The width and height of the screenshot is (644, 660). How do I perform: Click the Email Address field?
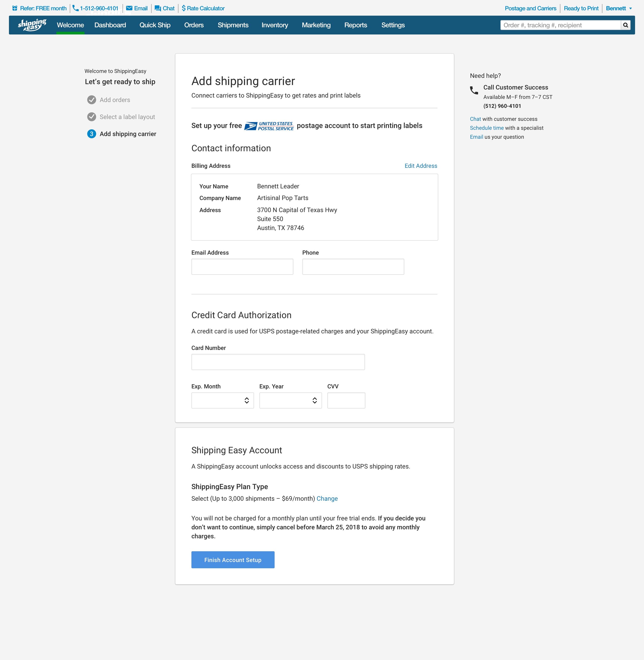coord(242,267)
